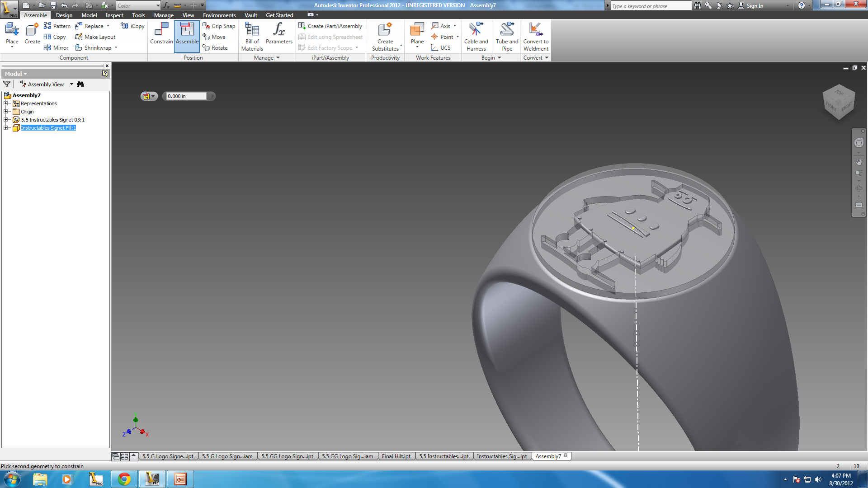Click the Save icon in quick access toolbar
This screenshot has width=868, height=488.
coord(53,5)
